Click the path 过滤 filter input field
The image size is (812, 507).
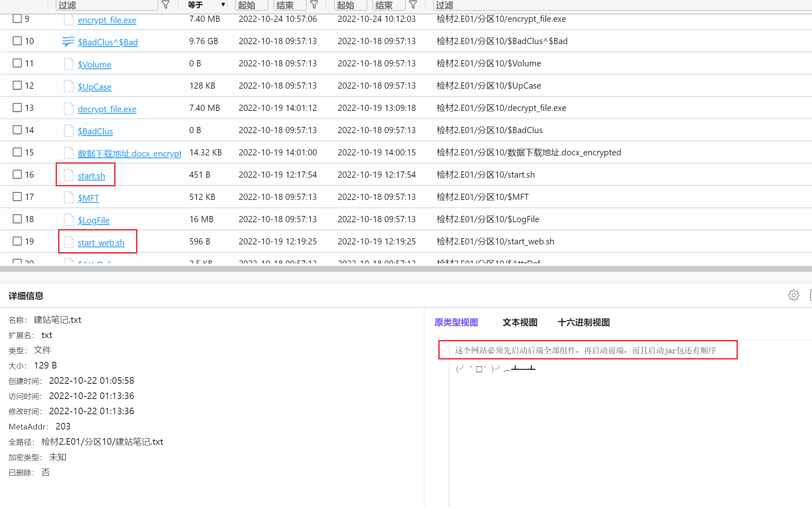[623, 5]
